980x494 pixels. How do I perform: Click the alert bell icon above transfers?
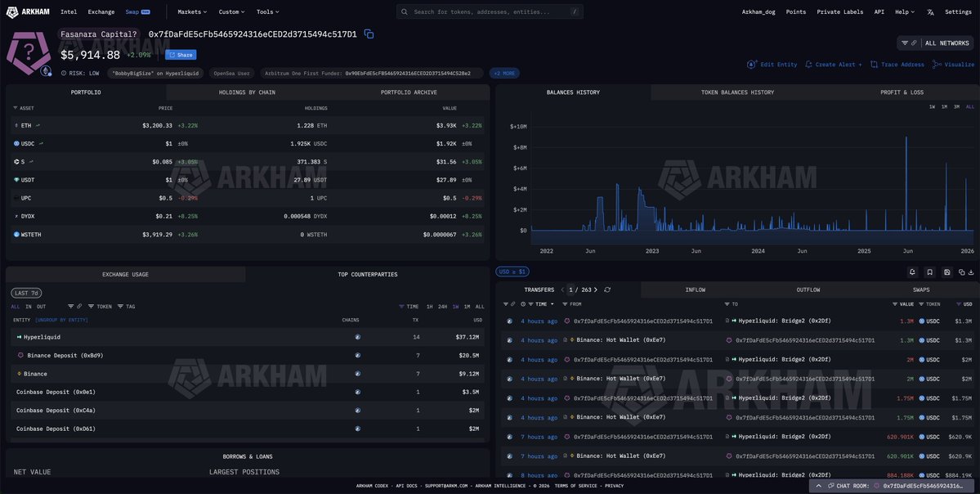[x=912, y=272]
